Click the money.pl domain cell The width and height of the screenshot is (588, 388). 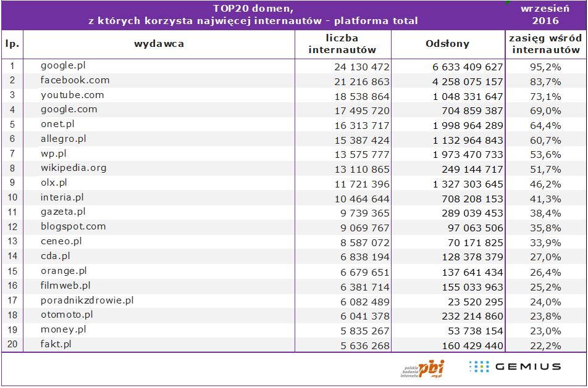[64, 329]
